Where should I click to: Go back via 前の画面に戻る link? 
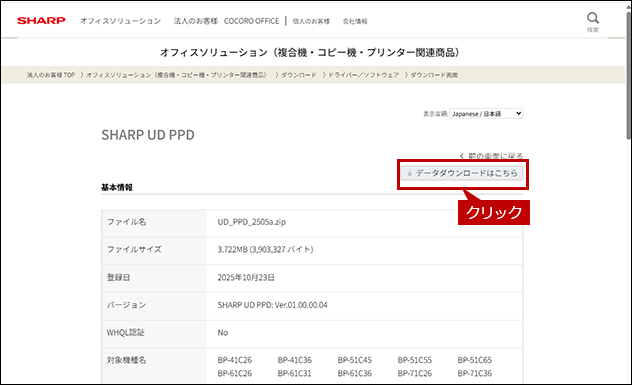pos(495,156)
